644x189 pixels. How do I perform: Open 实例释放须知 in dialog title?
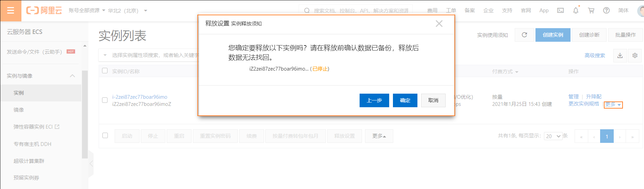coord(246,23)
